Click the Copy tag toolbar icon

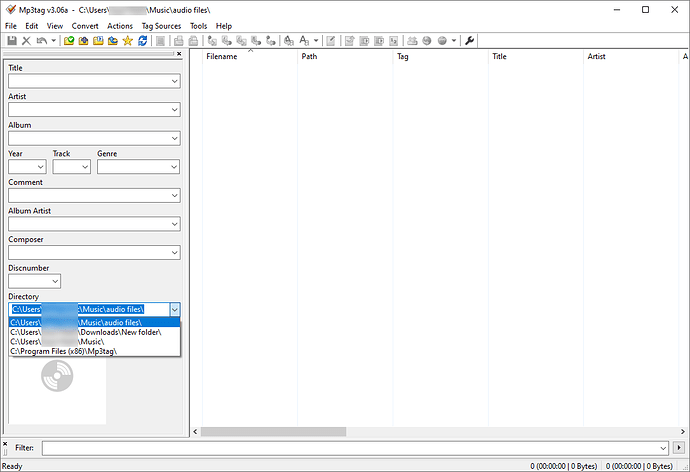(179, 41)
